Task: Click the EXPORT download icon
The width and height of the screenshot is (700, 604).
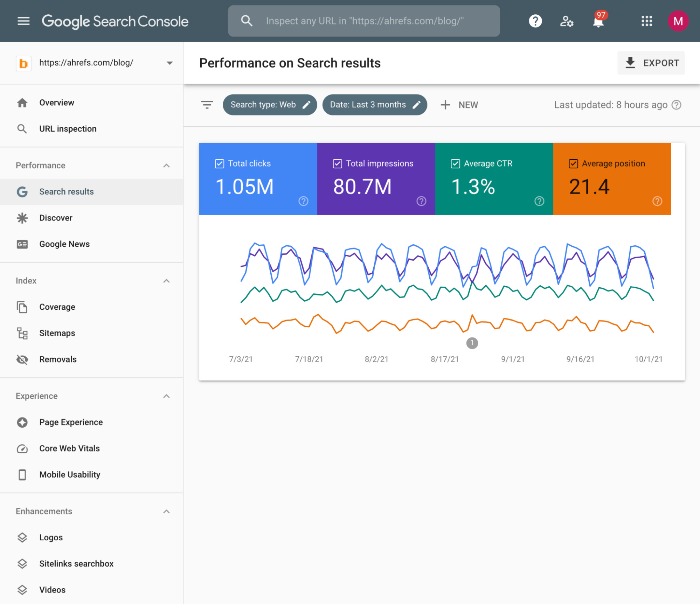Action: click(x=630, y=63)
